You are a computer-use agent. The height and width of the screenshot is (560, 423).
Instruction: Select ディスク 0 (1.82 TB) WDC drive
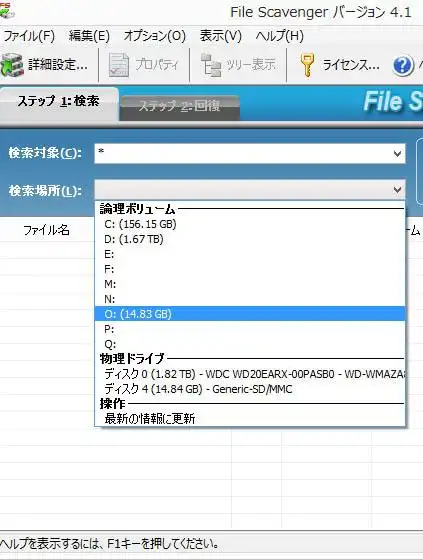(250, 374)
